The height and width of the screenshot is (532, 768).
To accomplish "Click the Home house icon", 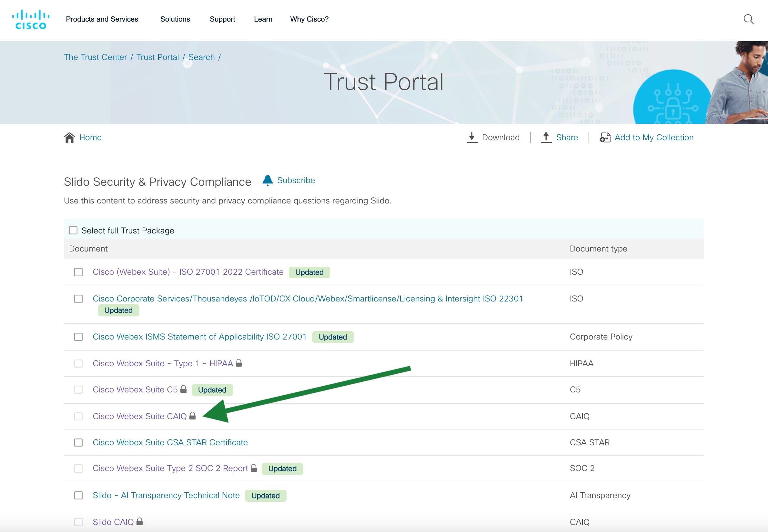I will tap(69, 137).
